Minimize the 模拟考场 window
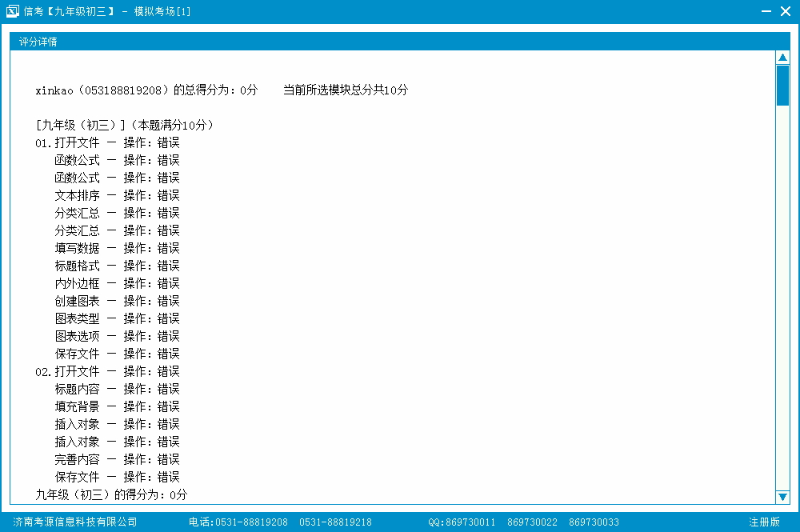 [x=766, y=11]
